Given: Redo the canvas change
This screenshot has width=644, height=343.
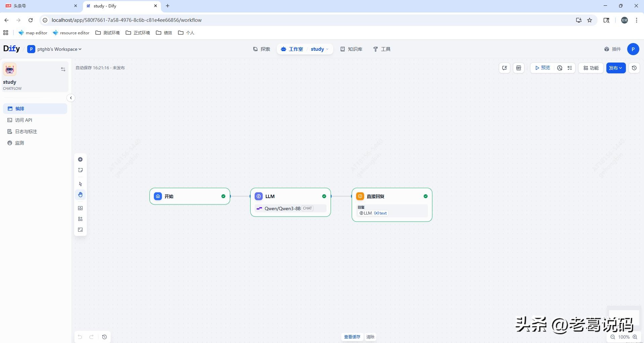Looking at the screenshot, I should point(91,337).
